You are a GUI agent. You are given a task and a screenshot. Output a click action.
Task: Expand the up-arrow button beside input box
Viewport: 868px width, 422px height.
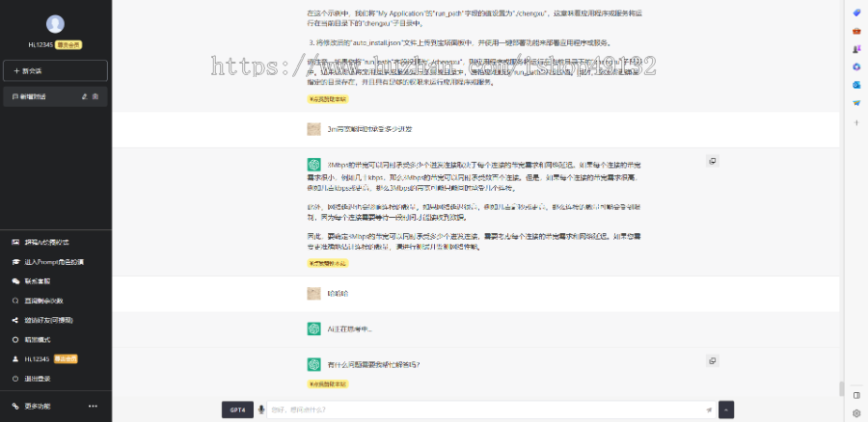[x=726, y=409]
